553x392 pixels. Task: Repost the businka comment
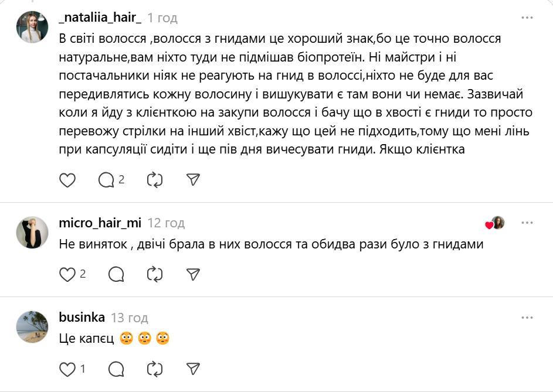coord(155,369)
